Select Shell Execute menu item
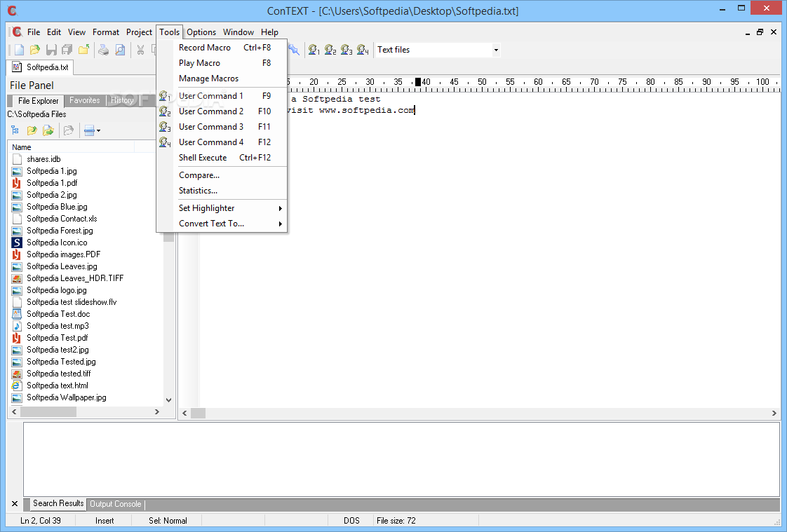The height and width of the screenshot is (532, 787). [x=222, y=158]
